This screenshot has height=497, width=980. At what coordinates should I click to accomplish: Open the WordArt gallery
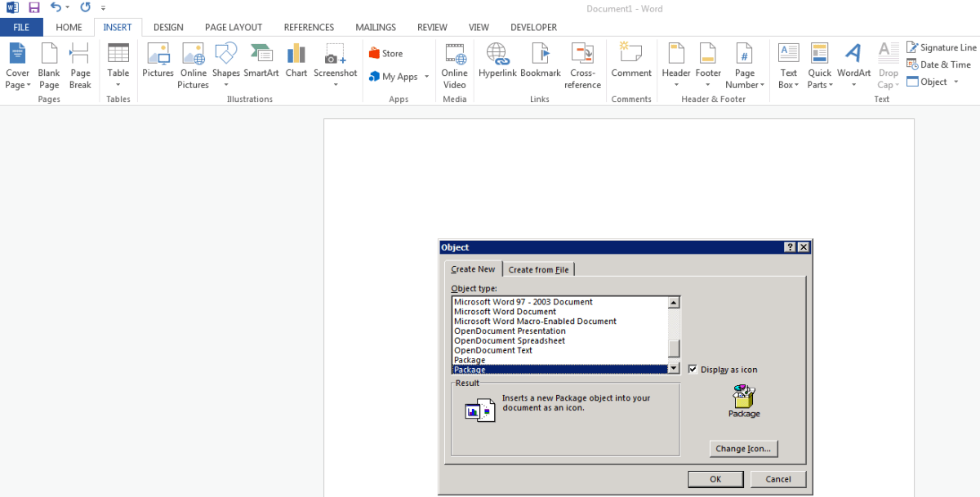(x=853, y=61)
